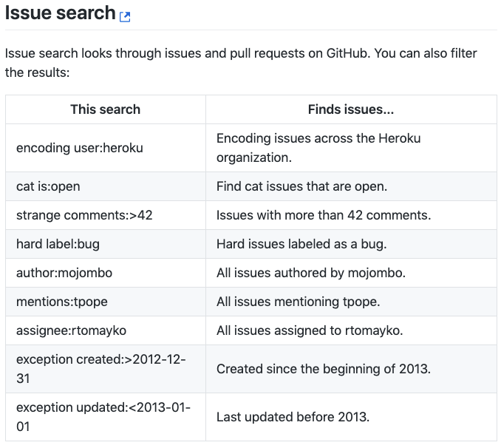Click the 'mentions:tpope' search example
The height and width of the screenshot is (448, 501).
pyautogui.click(x=62, y=302)
